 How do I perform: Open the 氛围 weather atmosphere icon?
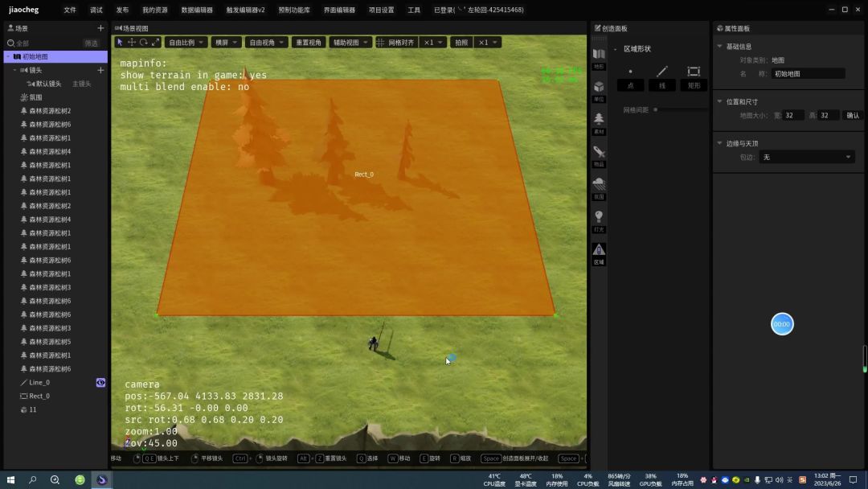(x=599, y=188)
